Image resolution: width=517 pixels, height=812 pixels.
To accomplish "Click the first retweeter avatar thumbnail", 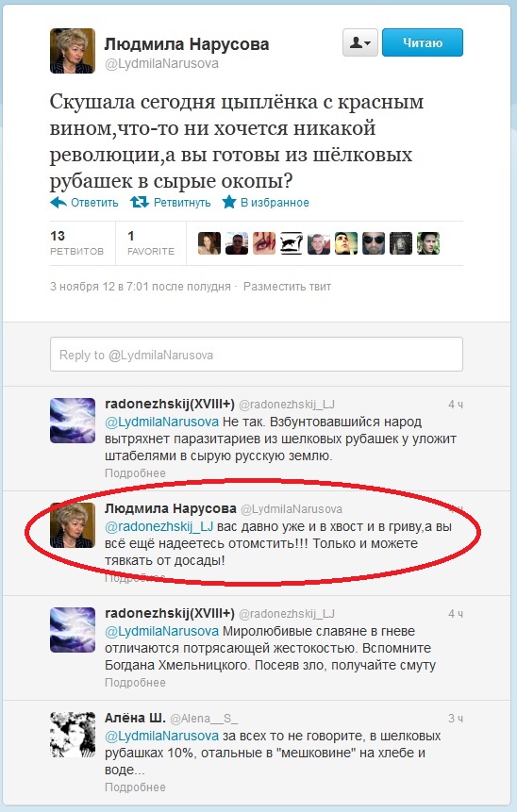I will pos(209,243).
